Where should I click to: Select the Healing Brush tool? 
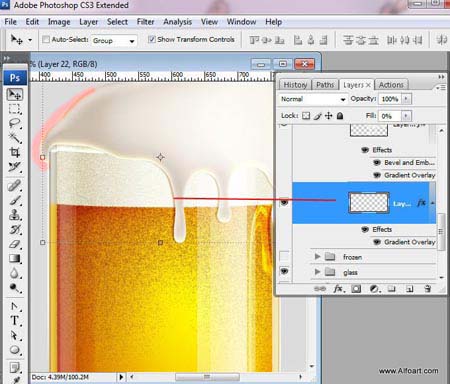pos(14,186)
